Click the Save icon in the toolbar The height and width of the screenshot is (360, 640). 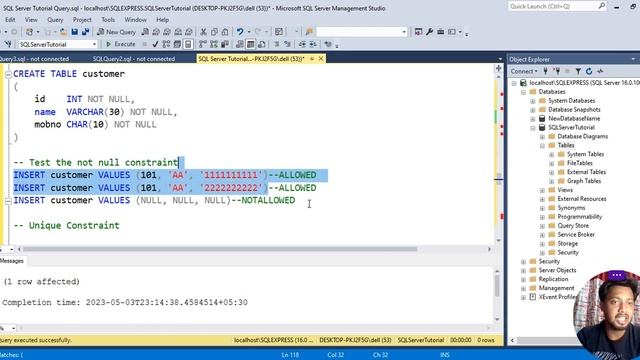point(74,32)
